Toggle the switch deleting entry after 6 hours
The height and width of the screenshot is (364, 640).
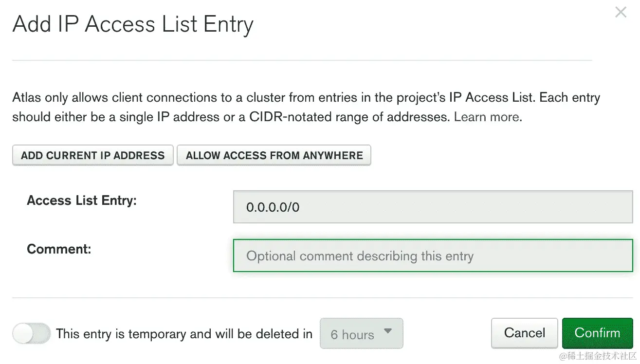point(31,333)
